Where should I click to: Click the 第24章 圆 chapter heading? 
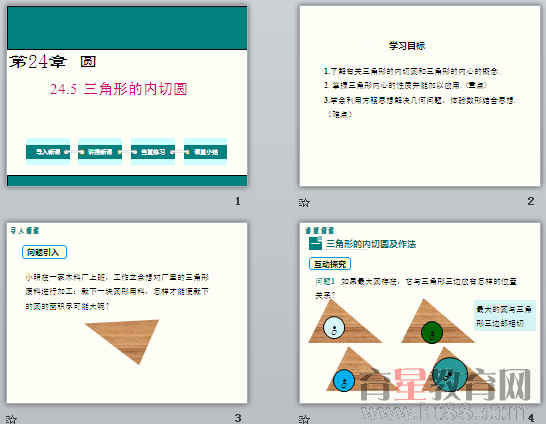pyautogui.click(x=53, y=62)
